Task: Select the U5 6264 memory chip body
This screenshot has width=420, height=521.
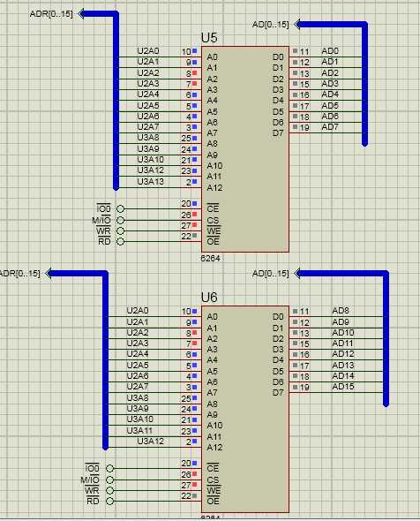Action: click(245, 149)
